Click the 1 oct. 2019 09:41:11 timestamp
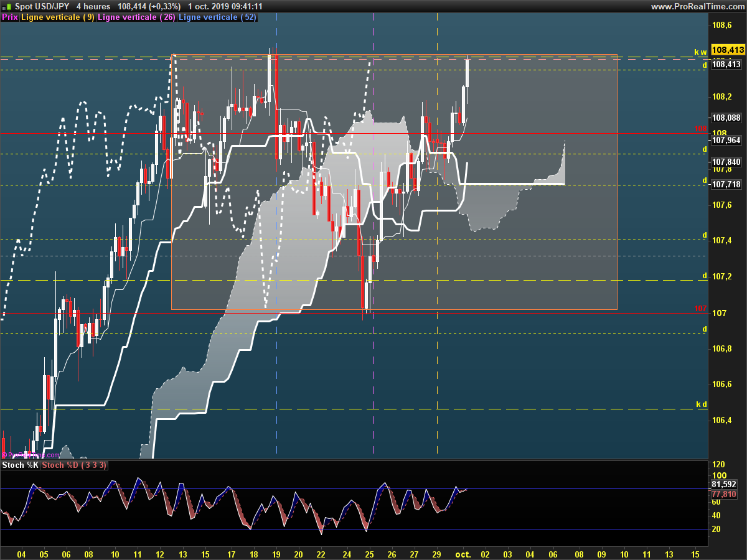Viewport: 747px width, 560px height. [x=225, y=6]
